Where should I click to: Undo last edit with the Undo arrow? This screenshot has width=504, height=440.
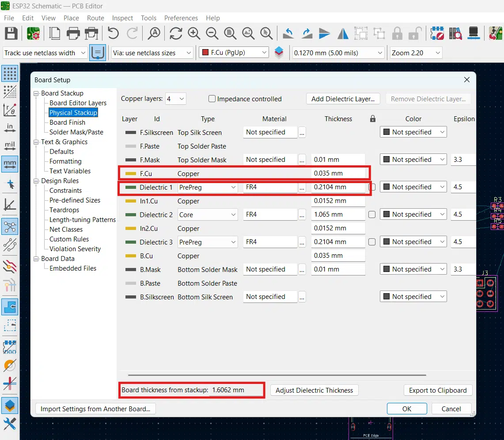[x=113, y=33]
